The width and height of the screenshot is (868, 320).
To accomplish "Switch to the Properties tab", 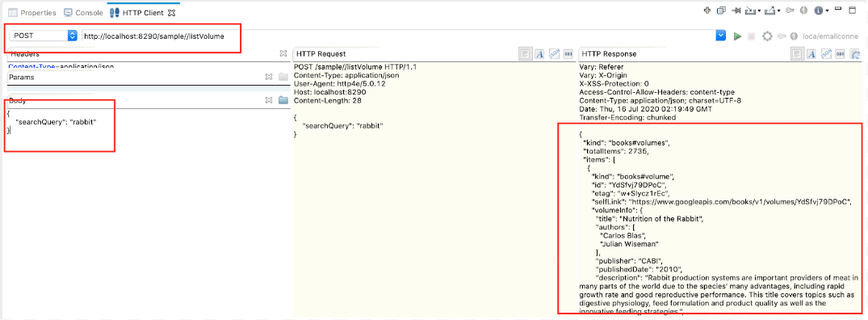I will [32, 12].
